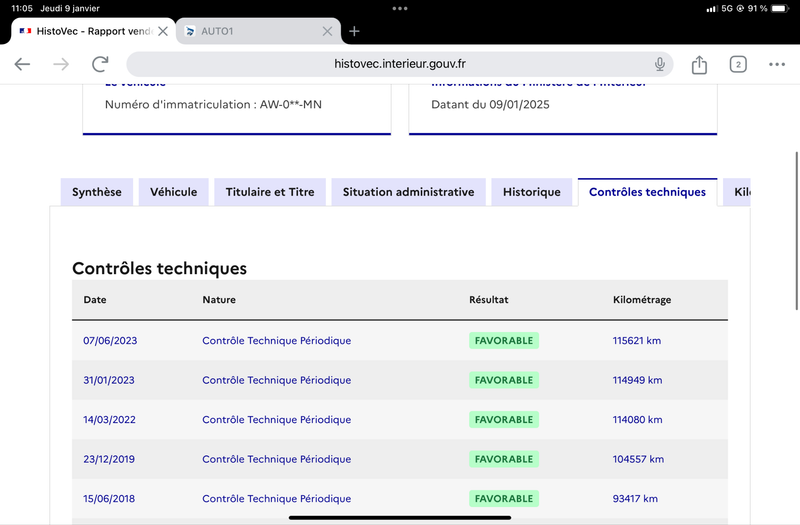The width and height of the screenshot is (800, 525).
Task: Show the open tabs counter
Action: click(738, 64)
